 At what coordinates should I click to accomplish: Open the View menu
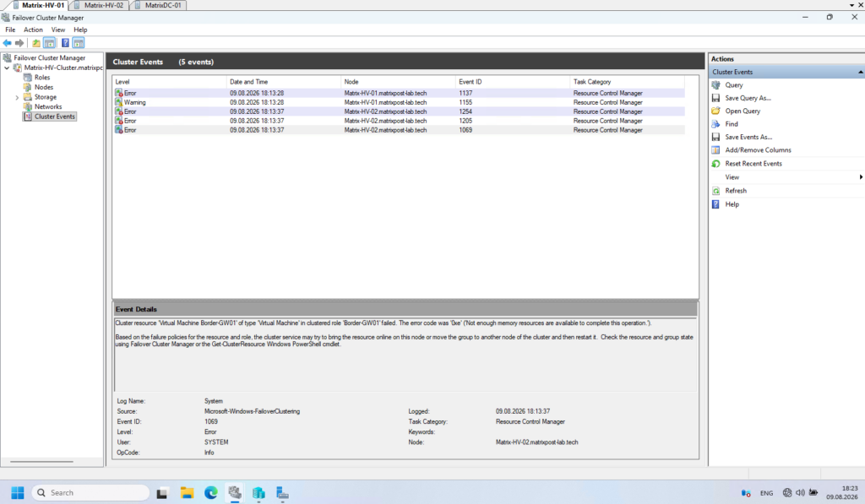click(58, 30)
